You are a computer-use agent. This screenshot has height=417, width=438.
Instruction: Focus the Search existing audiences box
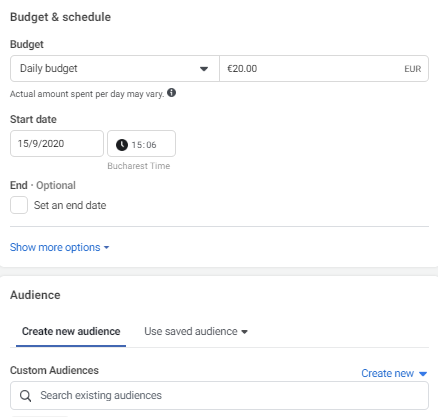coord(219,396)
